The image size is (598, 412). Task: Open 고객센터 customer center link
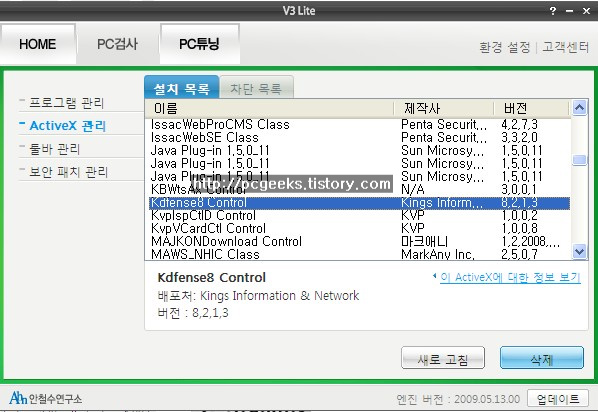pyautogui.click(x=566, y=47)
